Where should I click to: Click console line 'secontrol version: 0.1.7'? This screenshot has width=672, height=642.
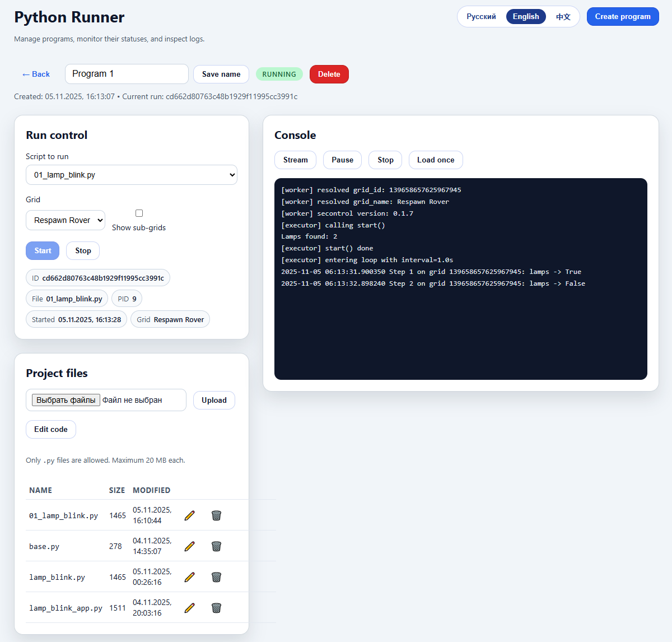pos(347,213)
